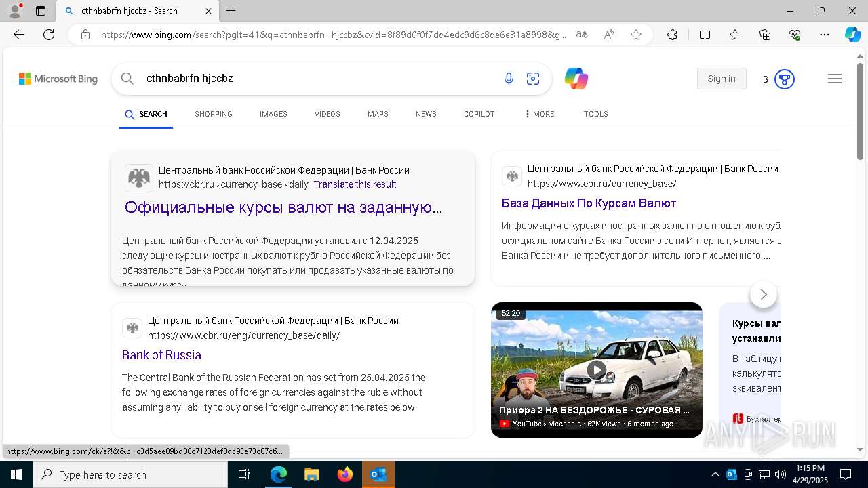Click the video play button overlay

click(597, 369)
